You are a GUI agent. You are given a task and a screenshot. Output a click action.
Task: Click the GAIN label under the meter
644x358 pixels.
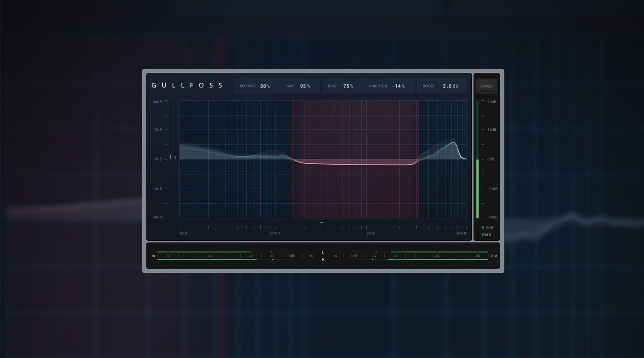(487, 235)
